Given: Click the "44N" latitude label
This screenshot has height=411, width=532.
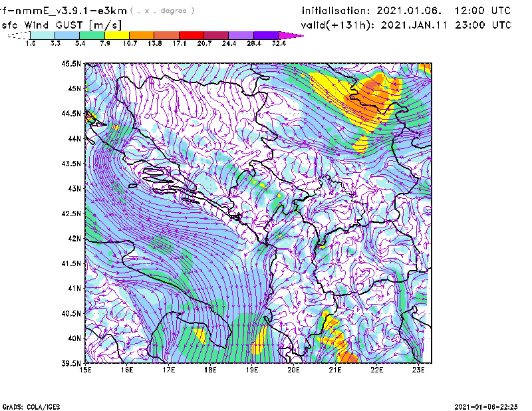Looking at the screenshot, I should (74, 138).
